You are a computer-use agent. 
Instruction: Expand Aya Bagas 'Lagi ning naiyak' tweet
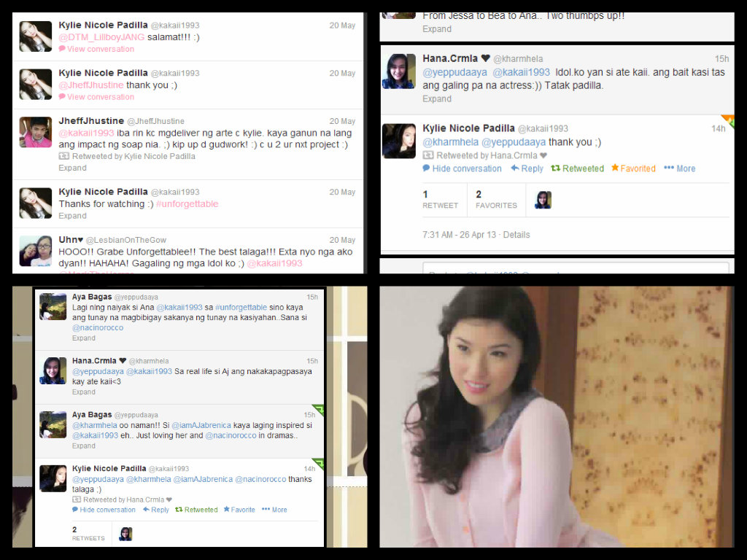coord(84,338)
